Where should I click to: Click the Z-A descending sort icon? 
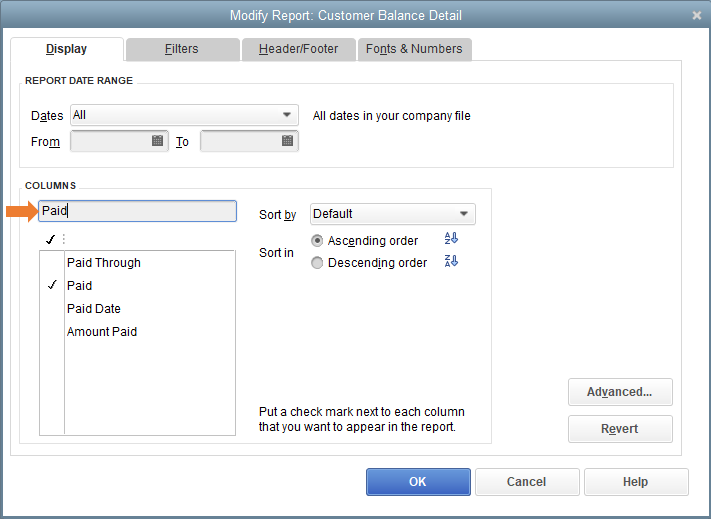tap(451, 261)
